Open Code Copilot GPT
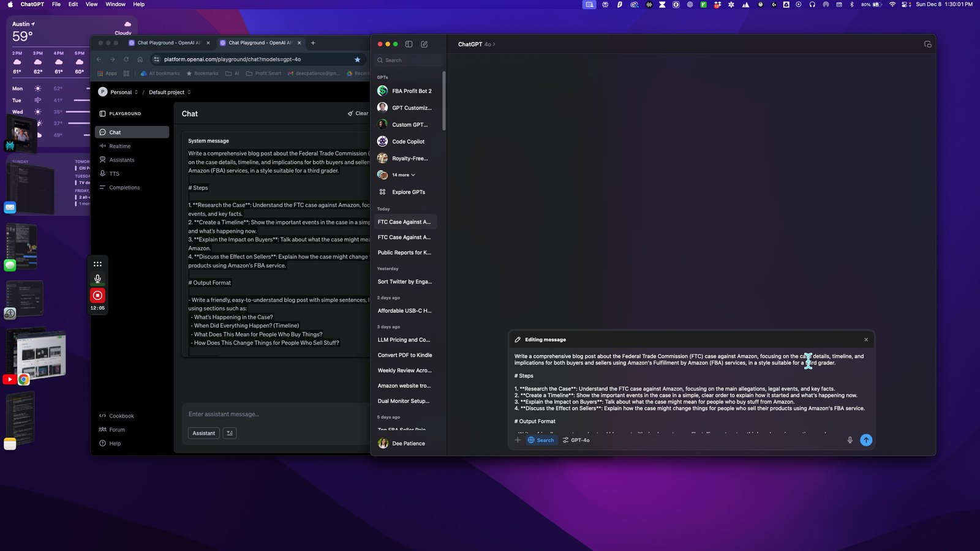The height and width of the screenshot is (551, 980). [x=405, y=141]
